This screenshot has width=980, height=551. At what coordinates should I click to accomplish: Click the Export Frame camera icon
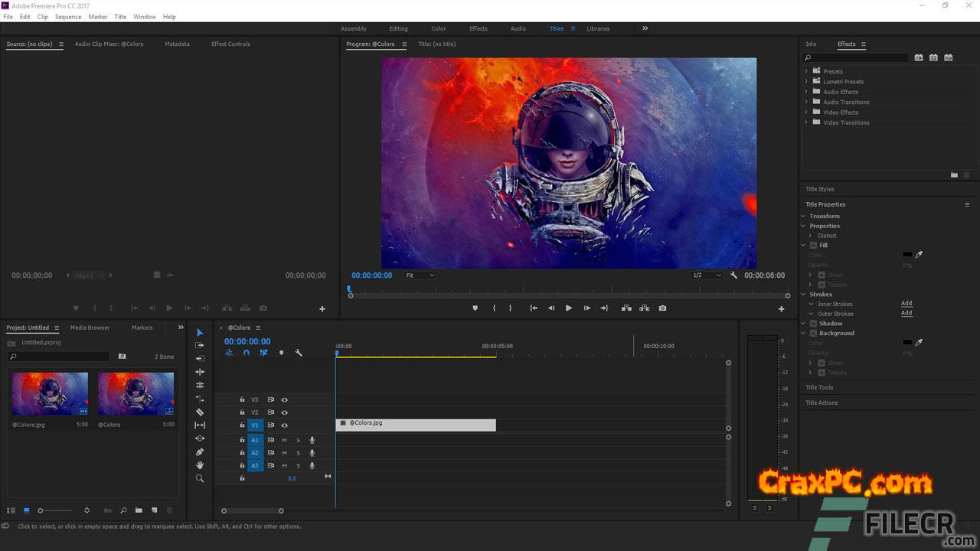(x=662, y=308)
